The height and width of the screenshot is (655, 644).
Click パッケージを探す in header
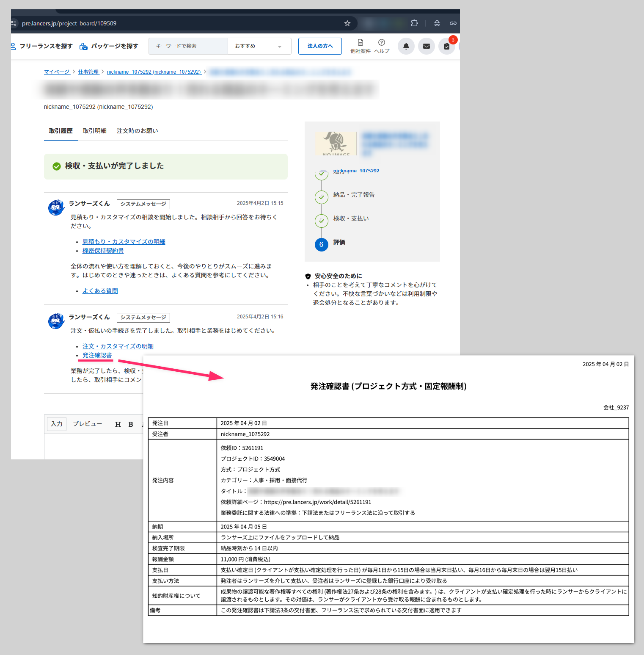click(109, 46)
